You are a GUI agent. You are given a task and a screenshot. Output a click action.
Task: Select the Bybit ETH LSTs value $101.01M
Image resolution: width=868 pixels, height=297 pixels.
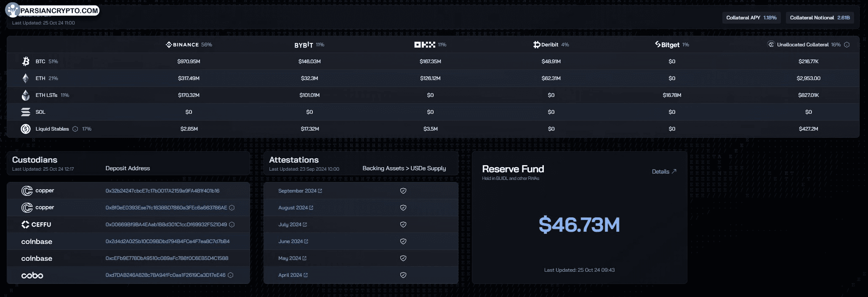(x=309, y=95)
